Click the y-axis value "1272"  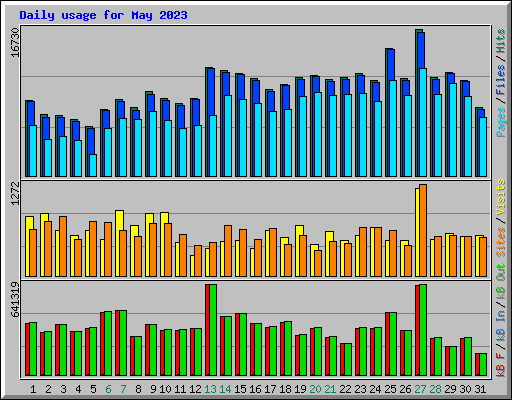click(16, 193)
